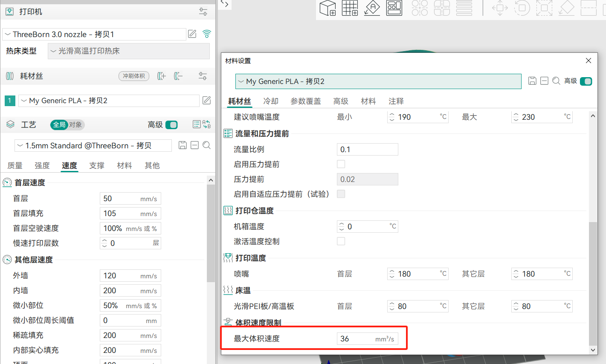Check the 激活温度控制 checkbox
The image size is (606, 364).
(x=341, y=241)
